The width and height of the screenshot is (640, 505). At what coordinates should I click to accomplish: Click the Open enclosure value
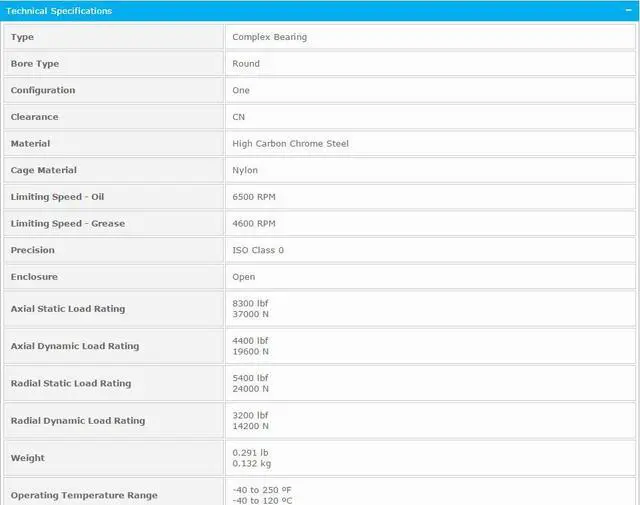click(x=244, y=277)
